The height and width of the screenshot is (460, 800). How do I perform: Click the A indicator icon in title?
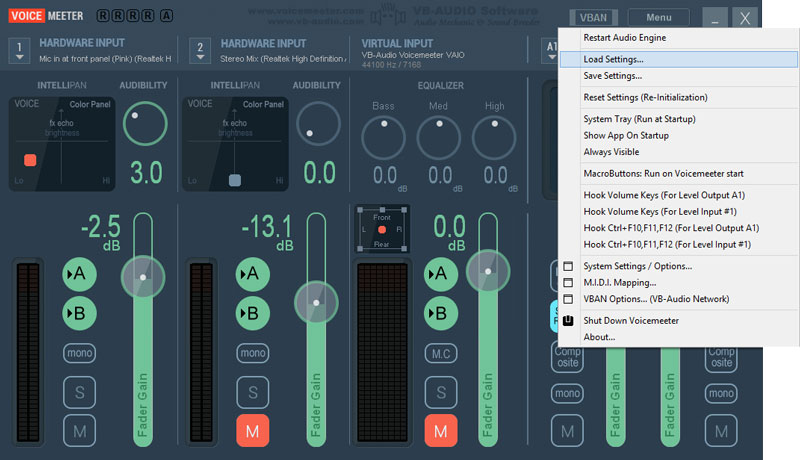(166, 16)
